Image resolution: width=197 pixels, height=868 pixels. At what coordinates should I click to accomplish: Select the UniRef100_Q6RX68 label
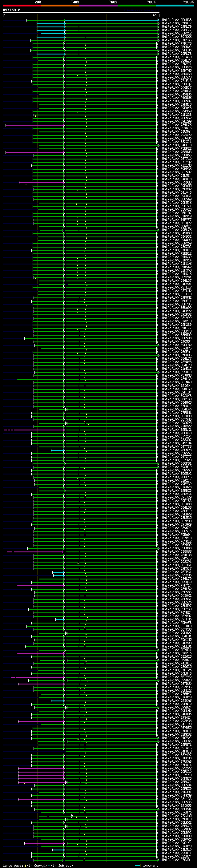click(x=176, y=74)
